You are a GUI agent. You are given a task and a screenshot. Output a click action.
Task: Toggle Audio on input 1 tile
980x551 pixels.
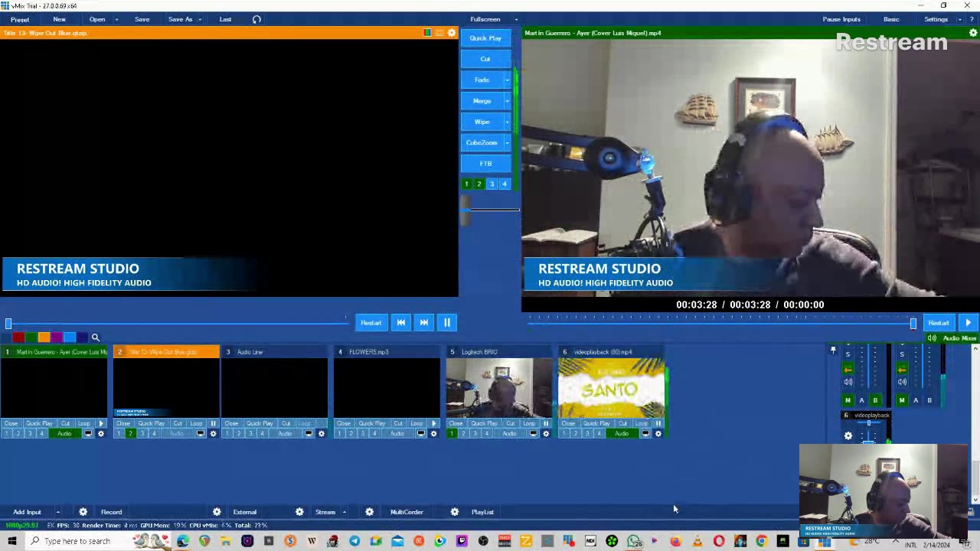[x=64, y=434]
